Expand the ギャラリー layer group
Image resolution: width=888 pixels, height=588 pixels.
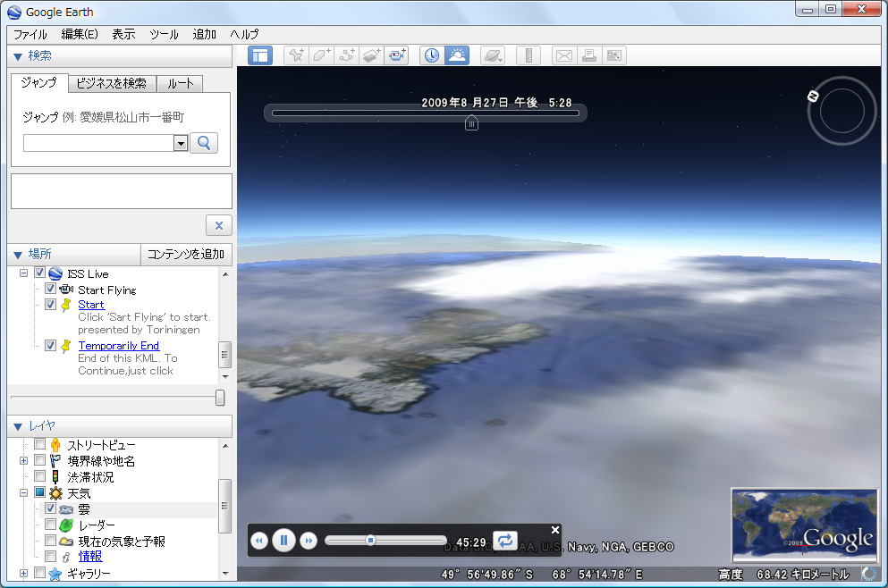click(22, 572)
